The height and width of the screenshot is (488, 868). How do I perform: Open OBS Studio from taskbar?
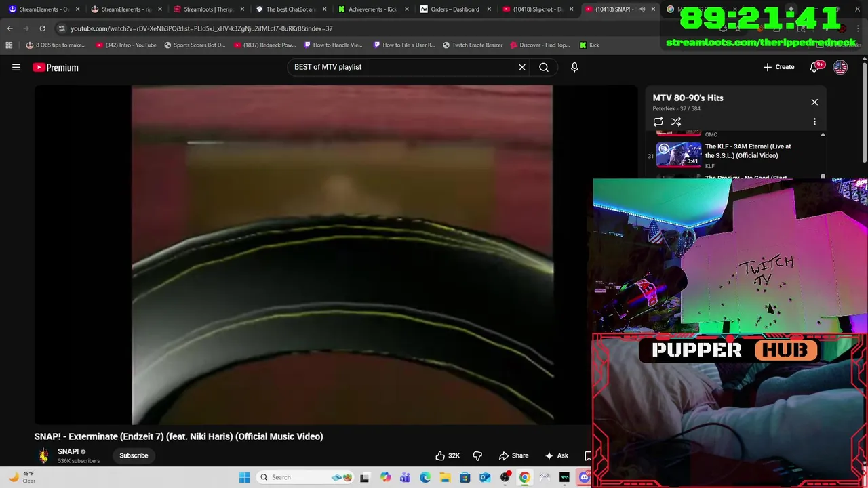505,477
